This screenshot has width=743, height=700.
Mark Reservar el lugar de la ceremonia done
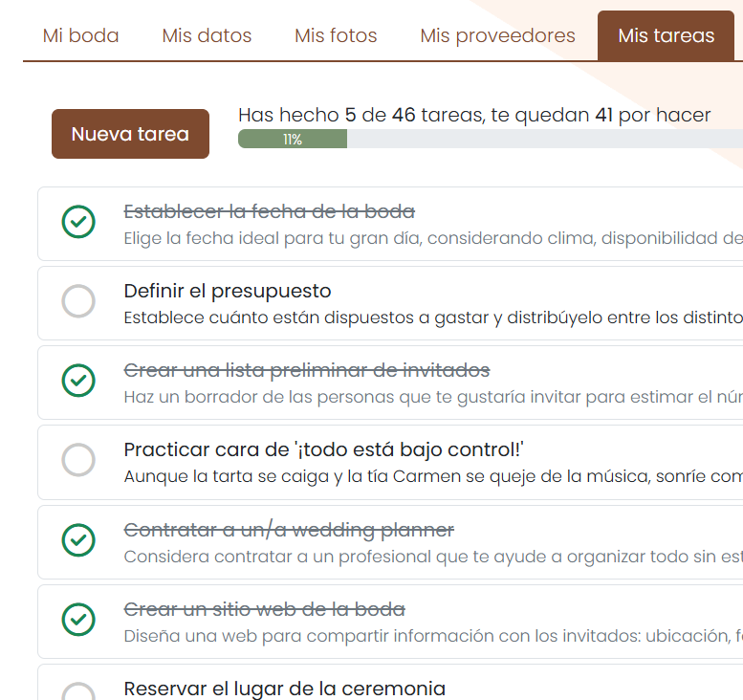(78, 692)
